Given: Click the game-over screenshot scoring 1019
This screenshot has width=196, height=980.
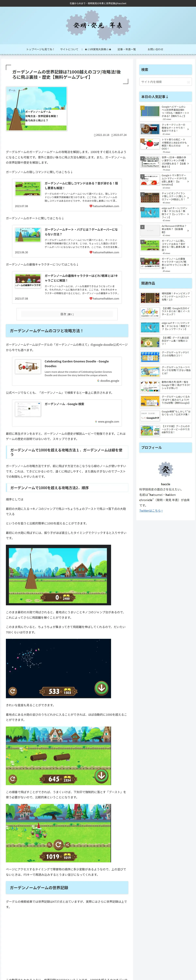Looking at the screenshot, I should tap(58, 833).
